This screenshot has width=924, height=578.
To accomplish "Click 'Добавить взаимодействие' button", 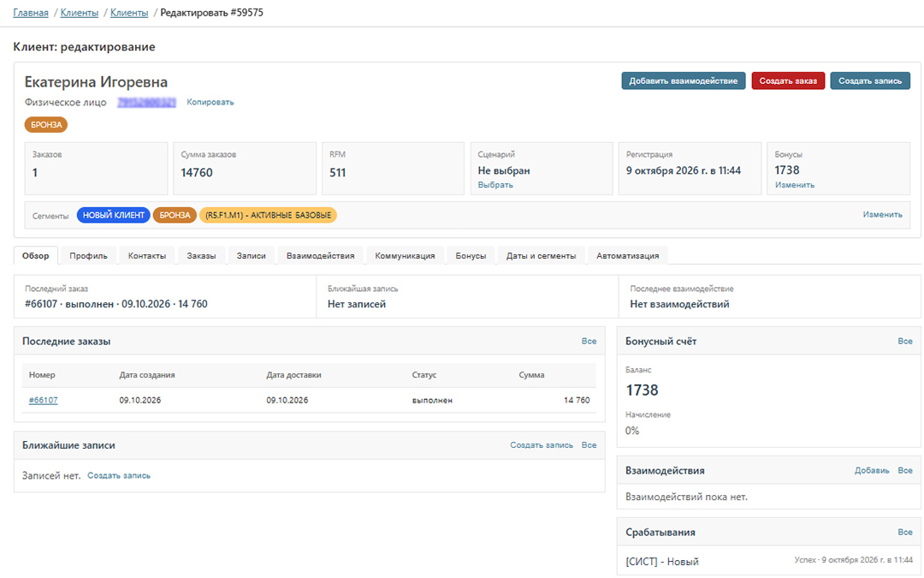I will (x=683, y=80).
